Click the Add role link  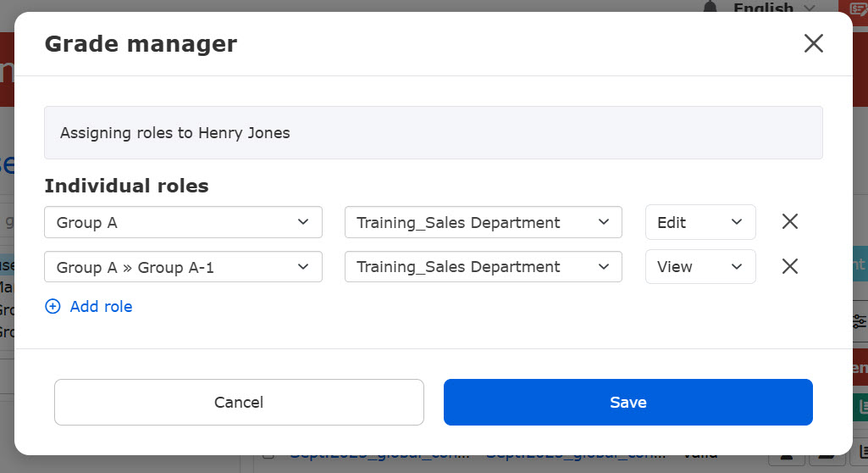point(101,307)
